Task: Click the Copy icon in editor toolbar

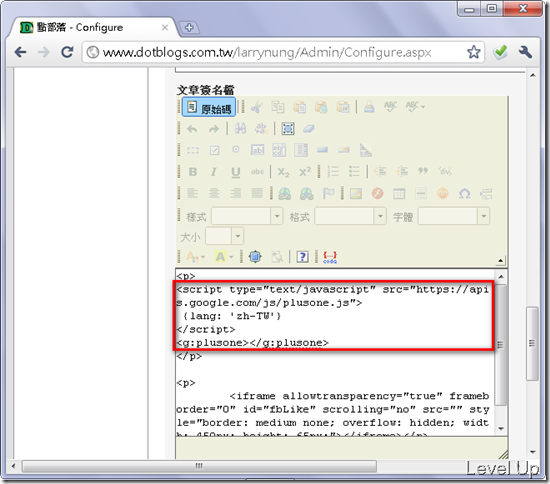Action: [278, 107]
